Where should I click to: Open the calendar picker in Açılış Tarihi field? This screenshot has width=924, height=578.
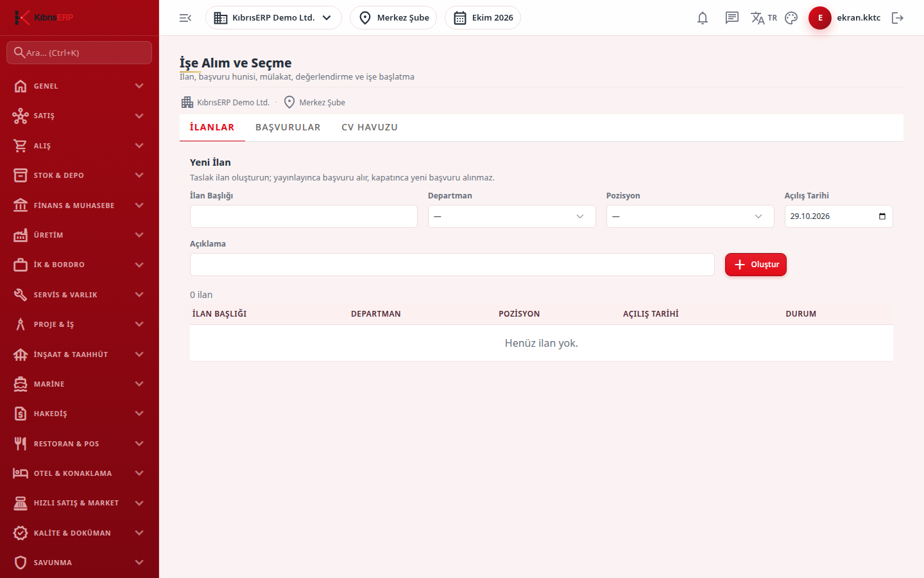[x=882, y=216]
